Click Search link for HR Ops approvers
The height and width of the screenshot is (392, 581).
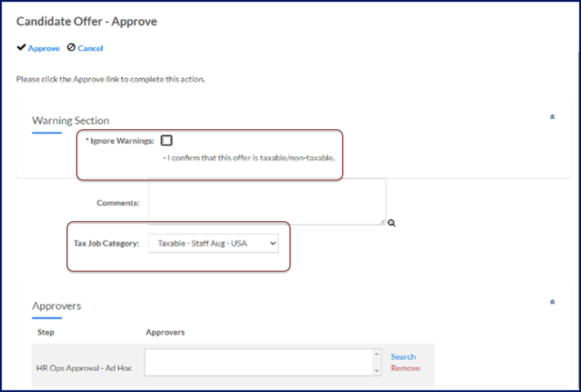point(403,357)
